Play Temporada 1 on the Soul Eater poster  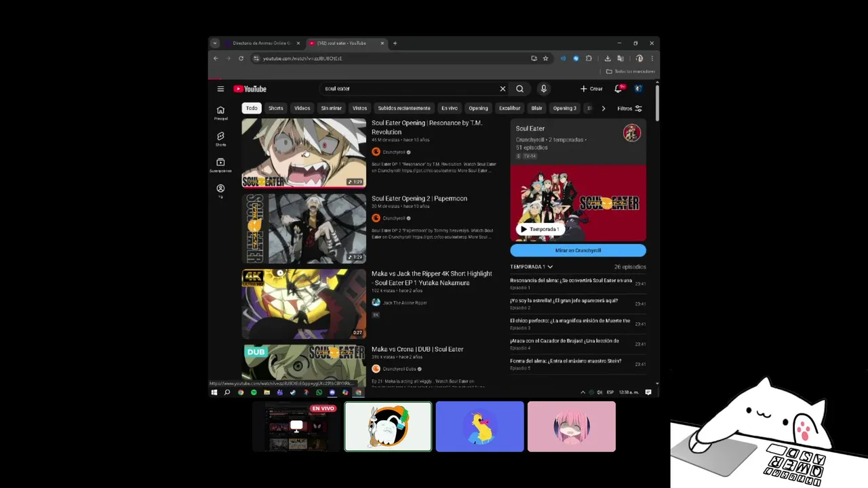(540, 229)
